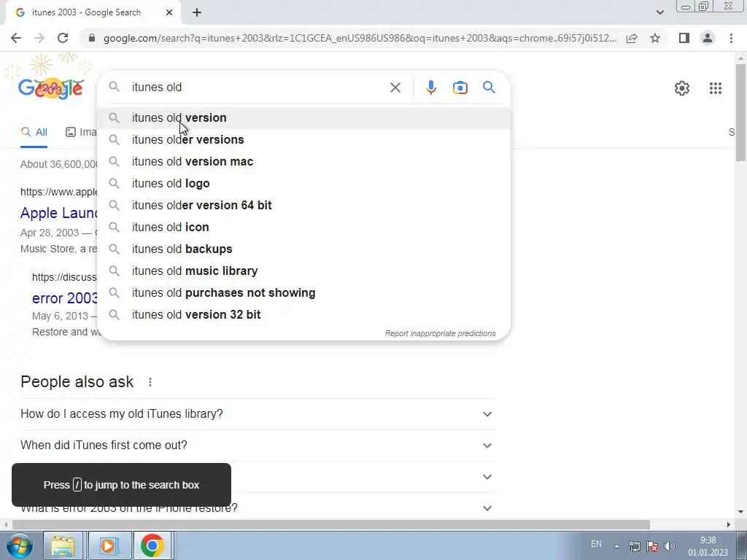Image resolution: width=747 pixels, height=560 pixels.
Task: Click the horizontal scrollbar thumb
Action: tap(331, 525)
